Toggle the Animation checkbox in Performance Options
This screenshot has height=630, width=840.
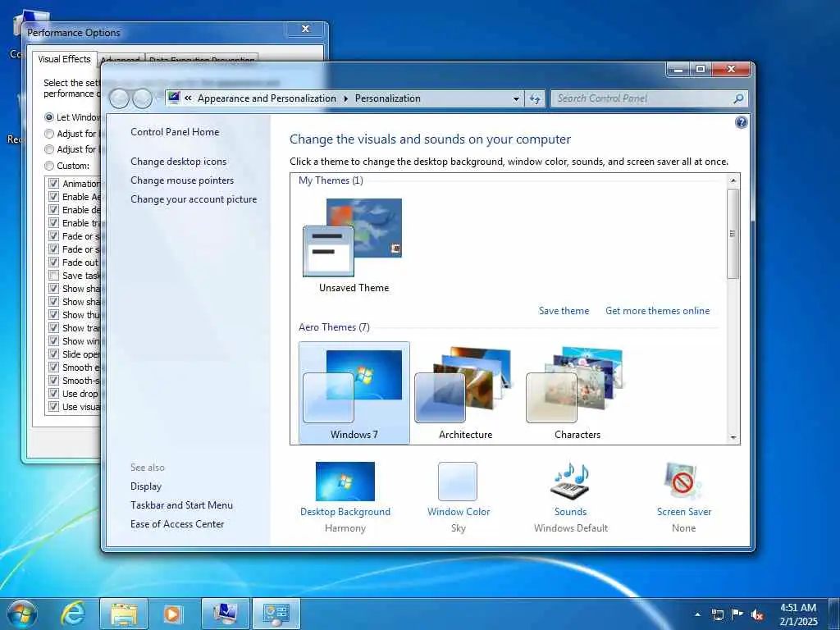(x=53, y=183)
